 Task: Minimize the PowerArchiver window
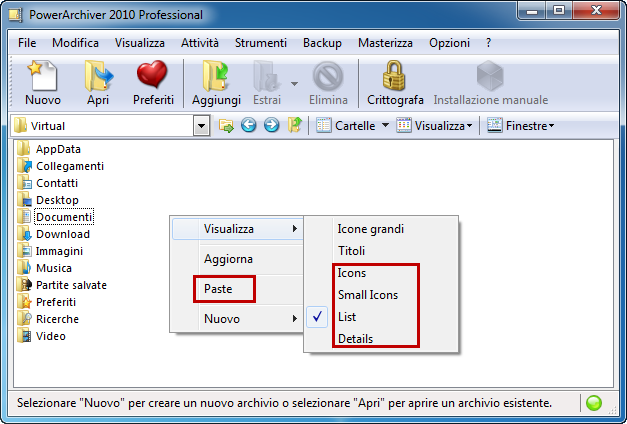pyautogui.click(x=532, y=10)
